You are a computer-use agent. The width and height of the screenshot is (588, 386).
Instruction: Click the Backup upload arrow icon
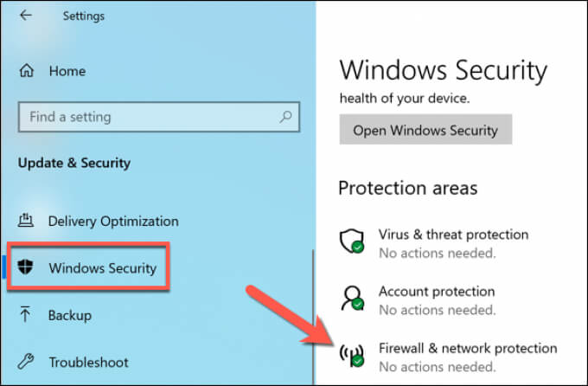(x=27, y=315)
